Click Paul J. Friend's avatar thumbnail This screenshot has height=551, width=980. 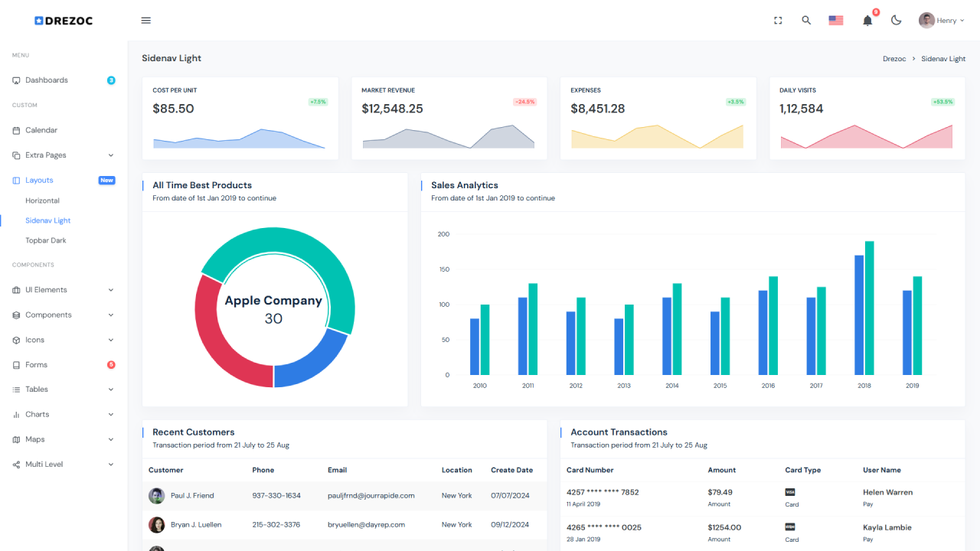tap(156, 496)
